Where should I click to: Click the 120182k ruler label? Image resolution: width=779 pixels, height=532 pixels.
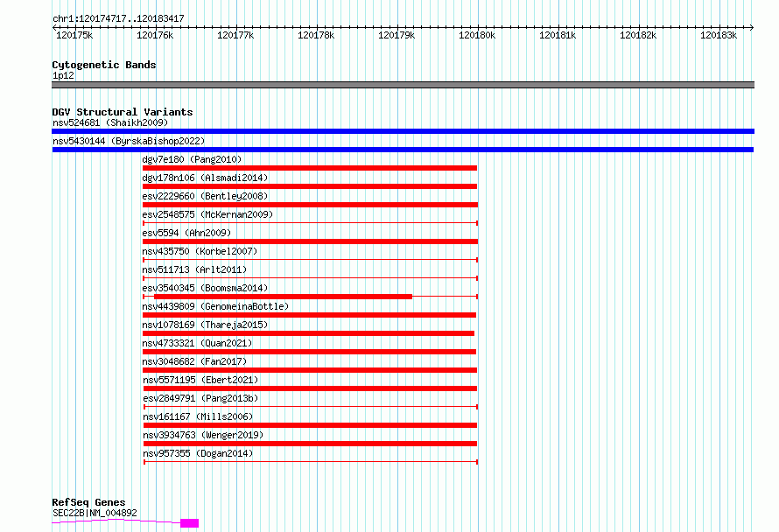click(x=638, y=35)
